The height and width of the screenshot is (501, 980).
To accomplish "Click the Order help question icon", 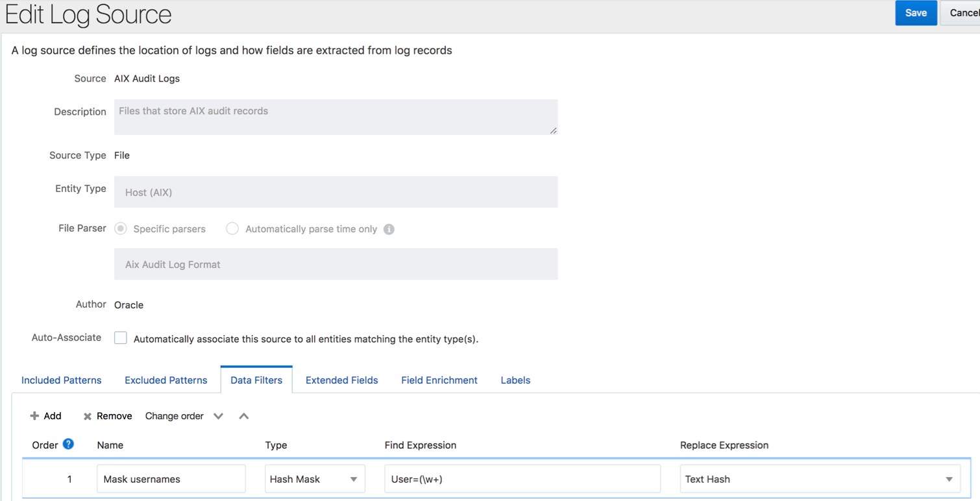I will (x=68, y=444).
